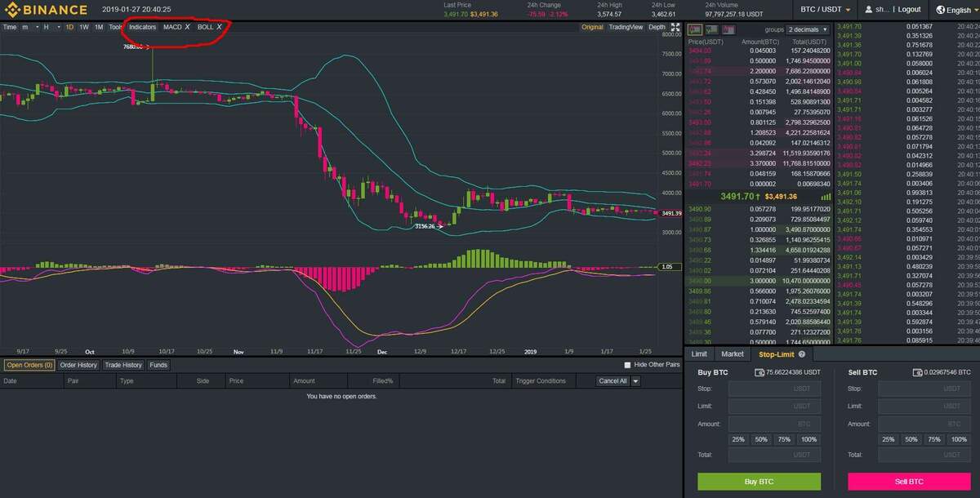Click wallet icon beside USDT balance
The width and height of the screenshot is (980, 498).
759,373
